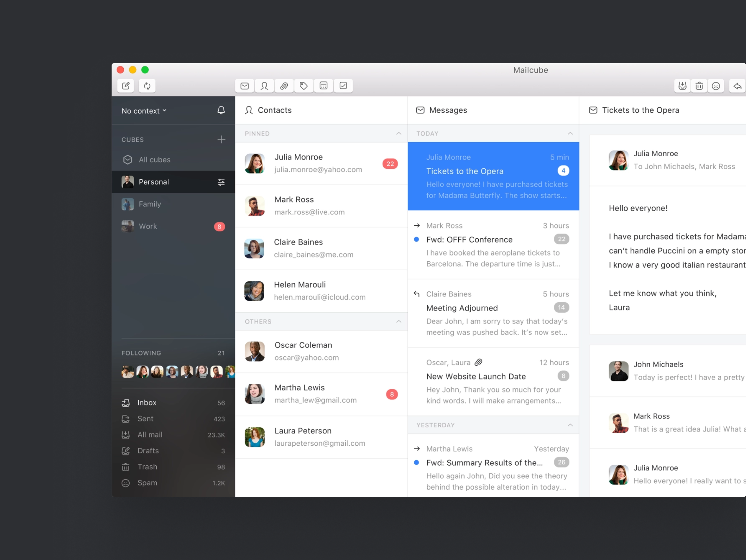This screenshot has height=560, width=746.
Task: Click the Following count 21
Action: 221,353
